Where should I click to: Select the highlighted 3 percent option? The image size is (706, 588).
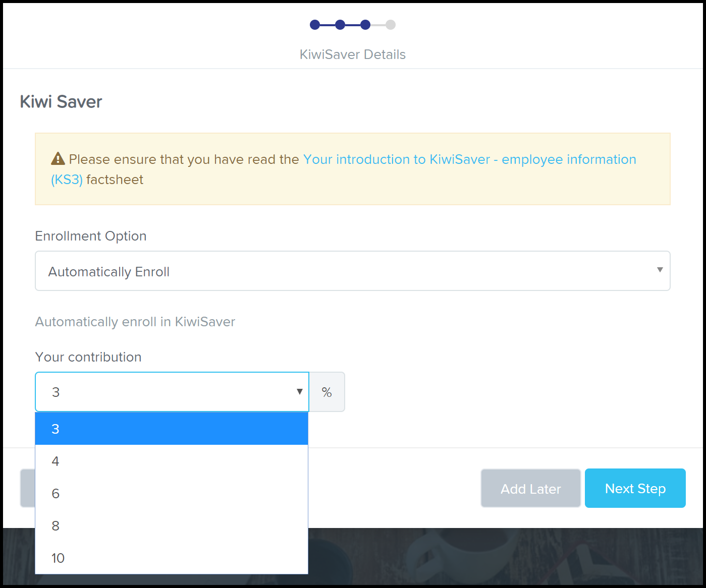pyautogui.click(x=172, y=429)
